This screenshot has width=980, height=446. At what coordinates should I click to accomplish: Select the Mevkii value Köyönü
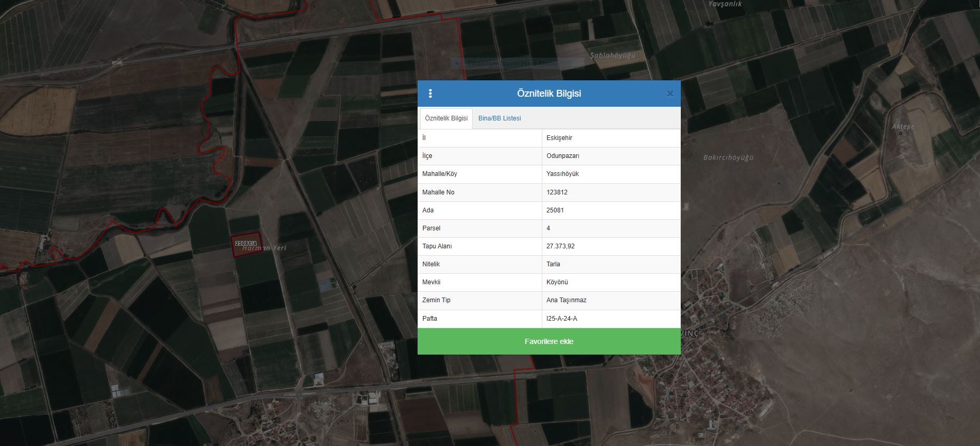point(557,282)
